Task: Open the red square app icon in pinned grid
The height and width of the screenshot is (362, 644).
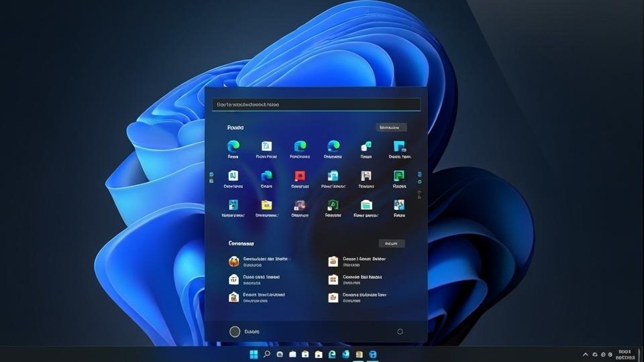Action: [x=300, y=176]
